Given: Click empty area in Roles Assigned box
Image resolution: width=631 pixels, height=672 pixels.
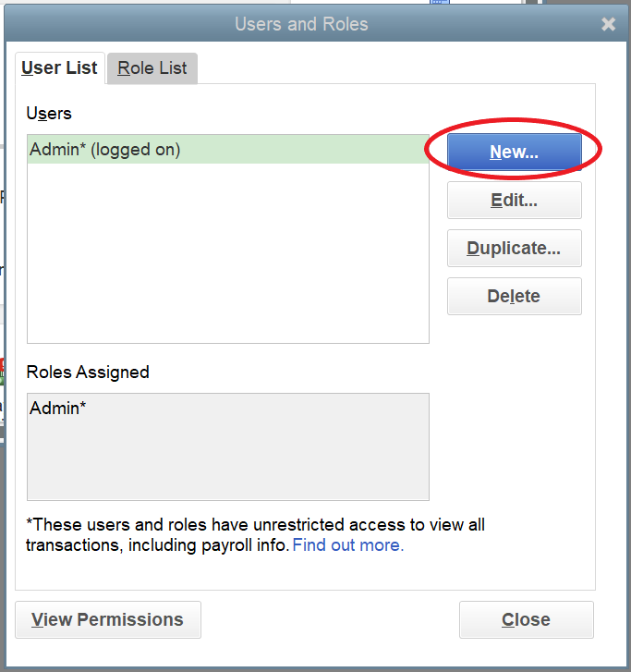Looking at the screenshot, I should pos(227,462).
